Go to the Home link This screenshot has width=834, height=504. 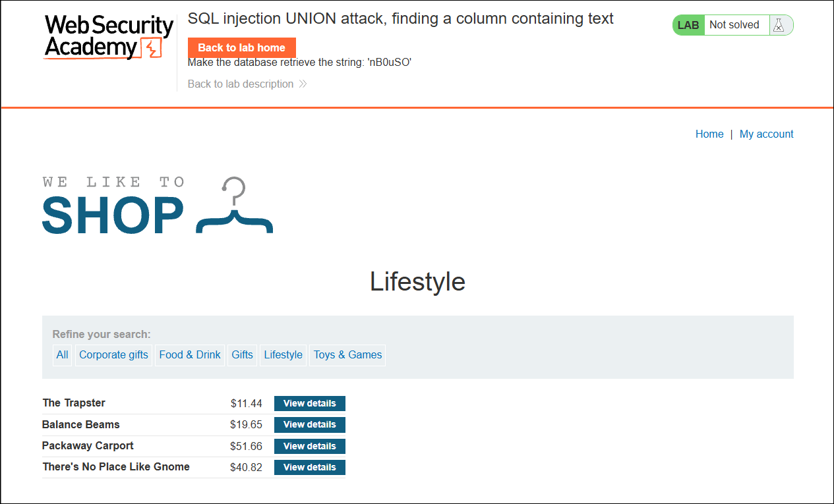tap(709, 134)
